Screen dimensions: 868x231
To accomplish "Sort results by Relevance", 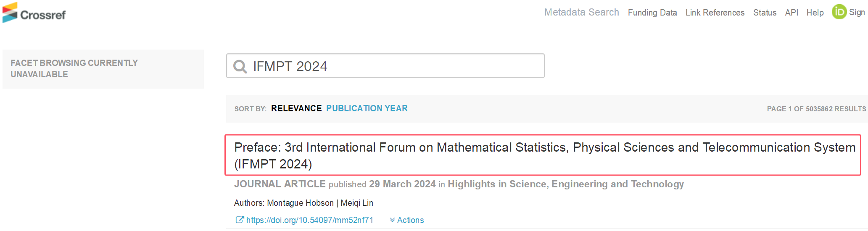I will point(296,108).
